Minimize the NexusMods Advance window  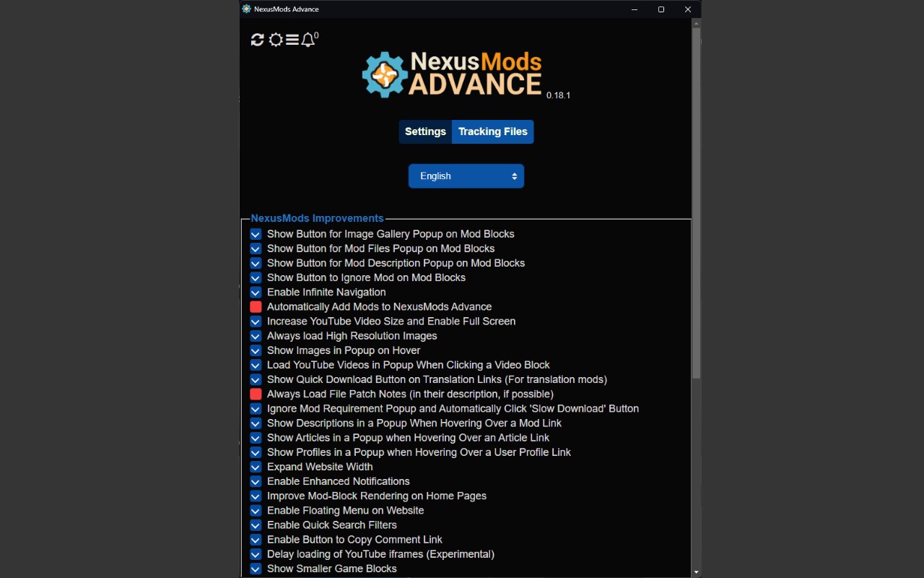pyautogui.click(x=635, y=9)
